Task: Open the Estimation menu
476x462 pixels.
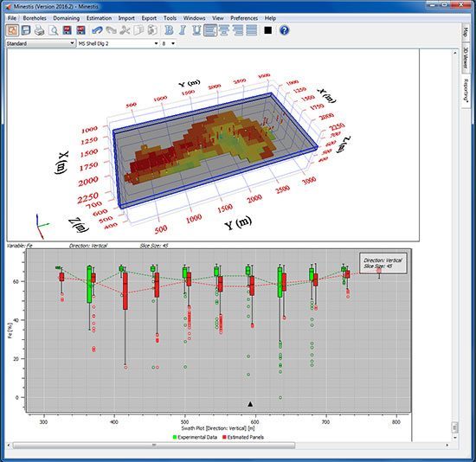Action: click(x=99, y=18)
